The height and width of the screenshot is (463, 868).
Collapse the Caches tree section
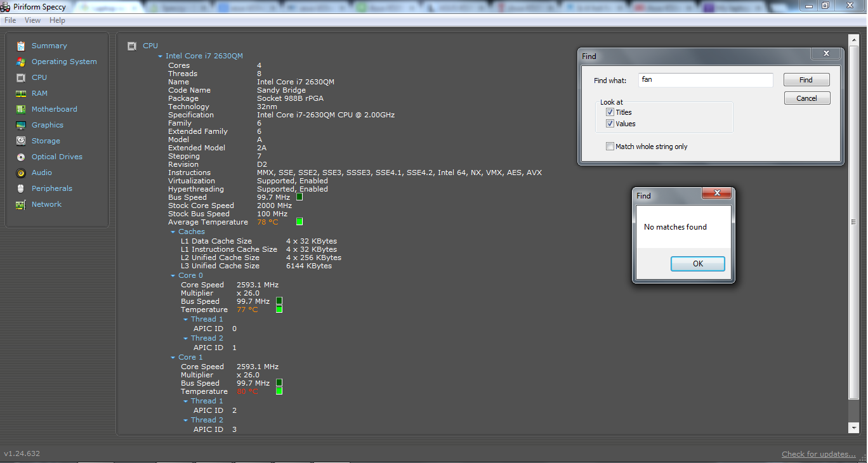(x=173, y=232)
